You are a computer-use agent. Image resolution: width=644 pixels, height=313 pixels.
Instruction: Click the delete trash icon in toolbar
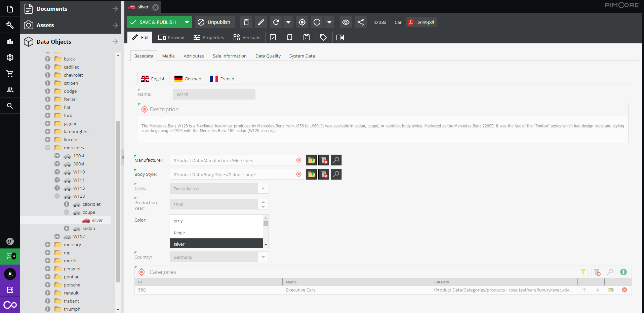[246, 22]
